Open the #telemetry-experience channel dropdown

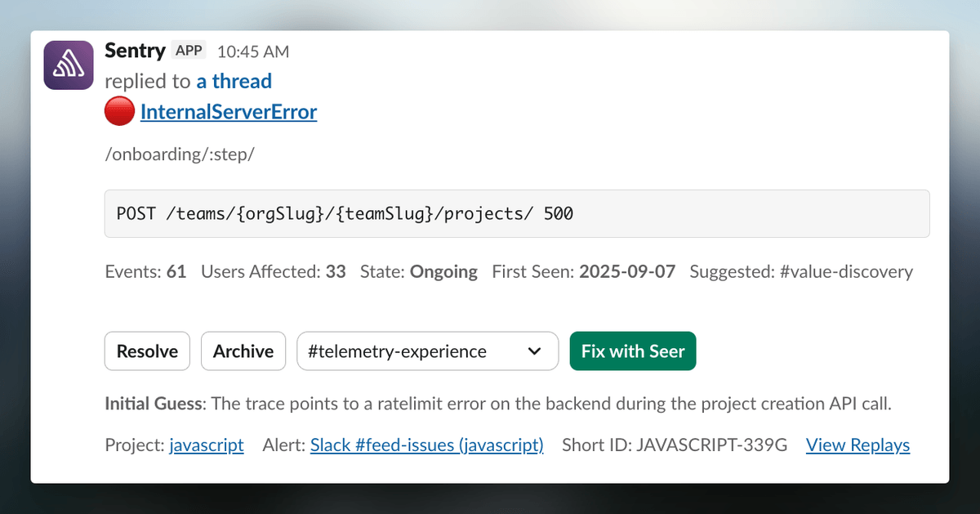click(427, 351)
